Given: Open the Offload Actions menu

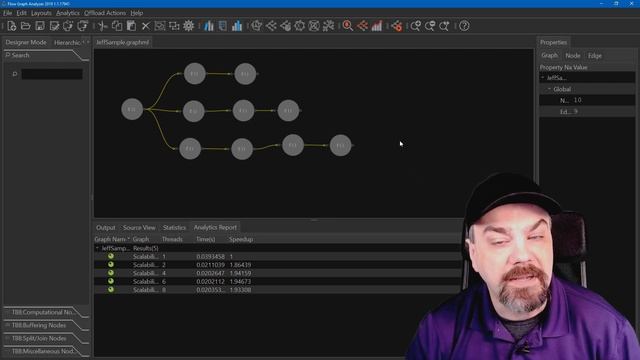Looking at the screenshot, I should coord(105,13).
